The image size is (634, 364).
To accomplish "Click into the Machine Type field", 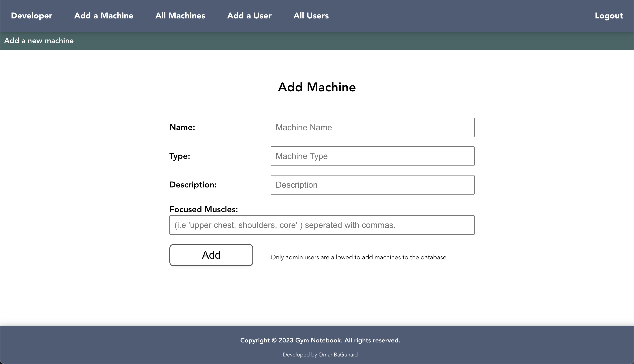I will click(x=372, y=156).
